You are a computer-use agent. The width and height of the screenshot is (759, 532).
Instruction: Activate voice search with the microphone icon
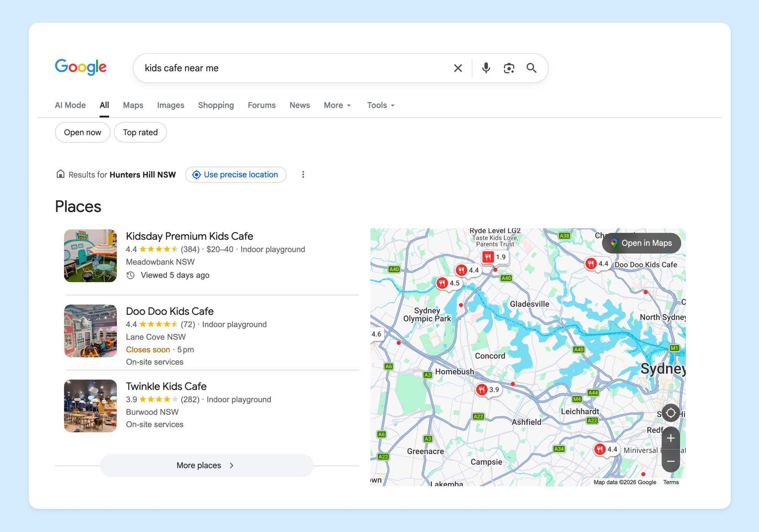(486, 68)
